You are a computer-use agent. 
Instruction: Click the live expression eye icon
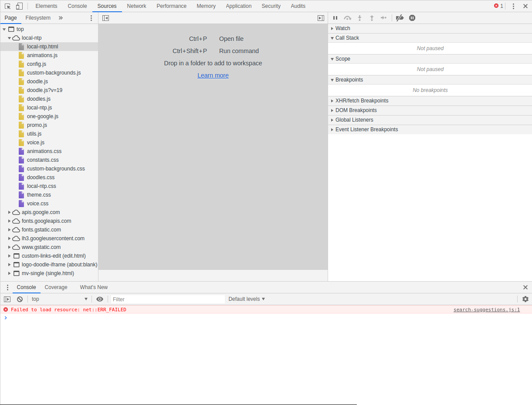[100, 299]
